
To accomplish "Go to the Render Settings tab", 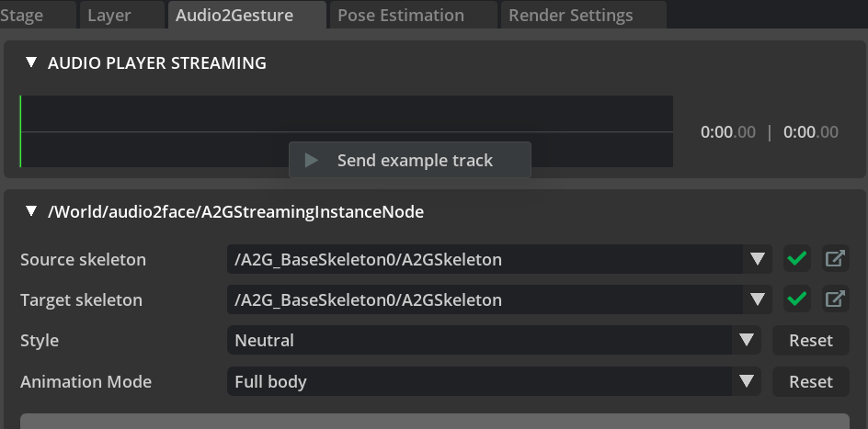I will pos(570,15).
